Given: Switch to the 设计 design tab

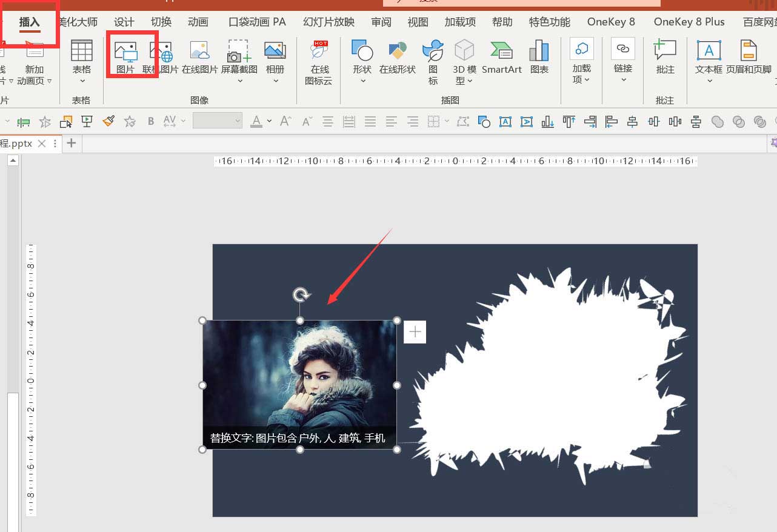Looking at the screenshot, I should [124, 22].
